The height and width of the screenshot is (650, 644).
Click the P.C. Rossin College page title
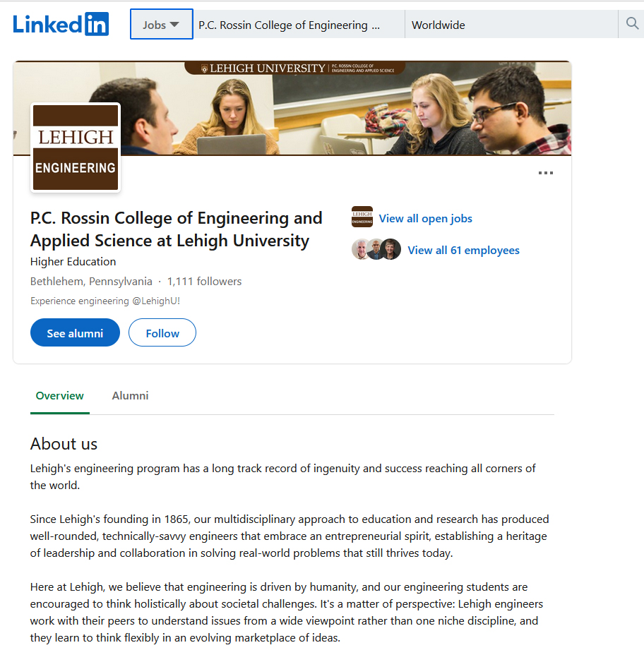click(177, 229)
